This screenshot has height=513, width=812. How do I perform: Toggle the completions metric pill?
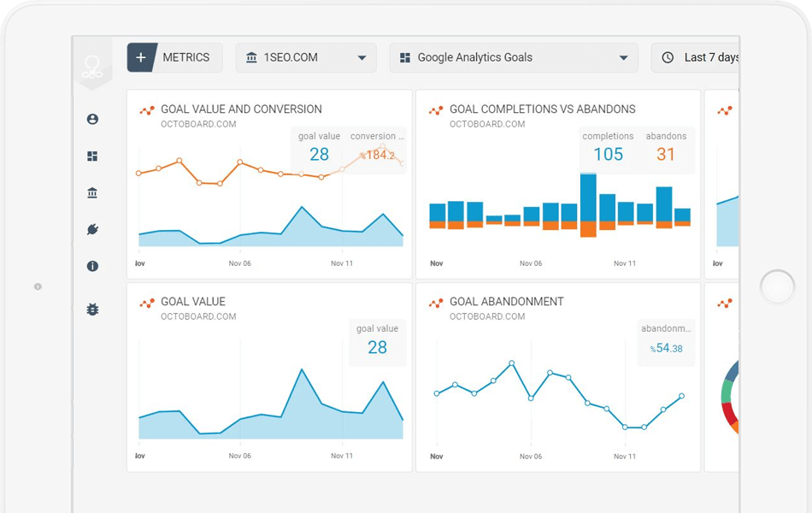[608, 145]
